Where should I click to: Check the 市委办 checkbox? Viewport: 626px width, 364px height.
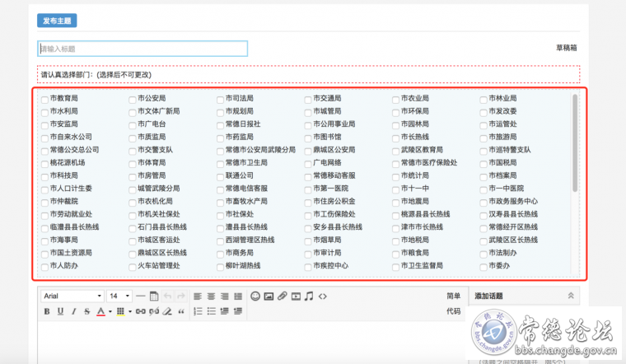pos(484,267)
